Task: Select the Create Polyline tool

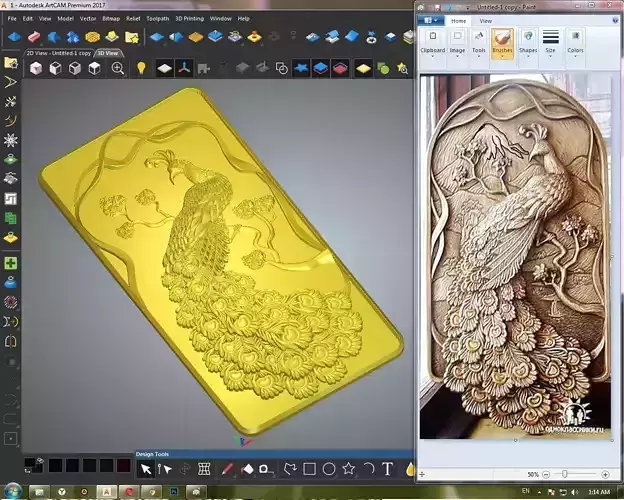Action: tap(290, 469)
